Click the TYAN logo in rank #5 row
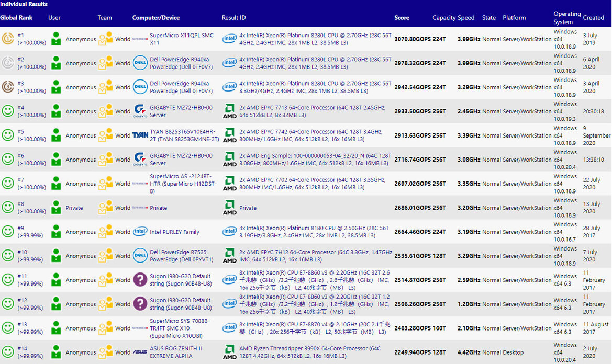Screen dimensions: 612x364 140,135
